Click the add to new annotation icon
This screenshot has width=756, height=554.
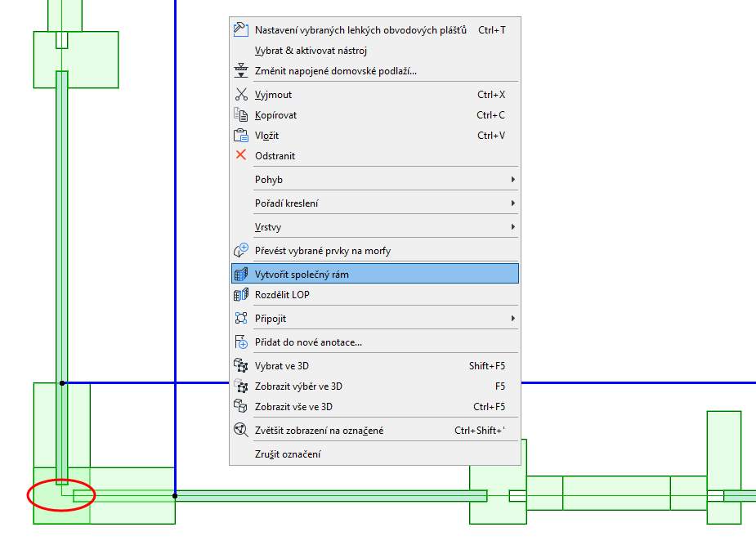click(x=240, y=342)
